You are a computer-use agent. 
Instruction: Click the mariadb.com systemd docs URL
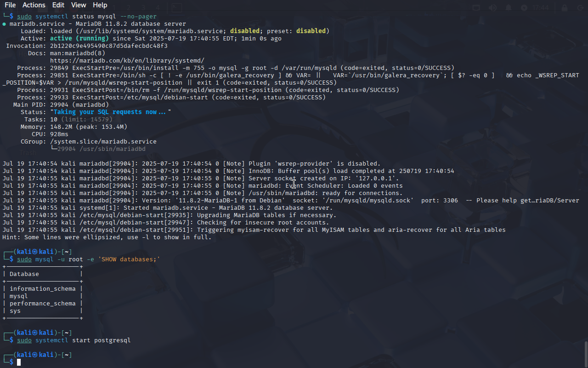[x=127, y=60]
